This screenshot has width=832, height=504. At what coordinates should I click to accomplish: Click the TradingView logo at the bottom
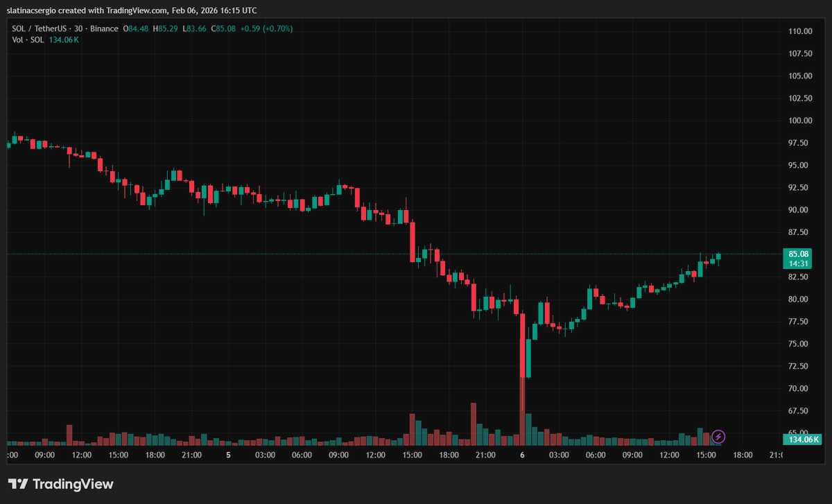point(61,484)
